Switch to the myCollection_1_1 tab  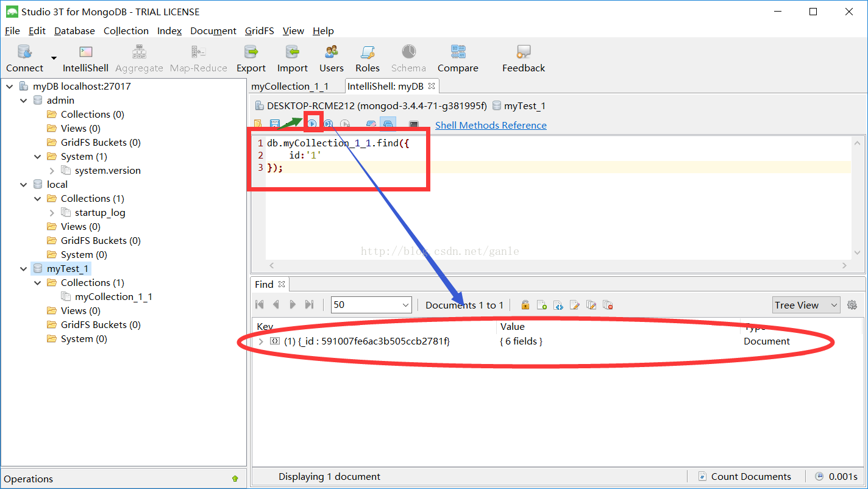coord(290,87)
